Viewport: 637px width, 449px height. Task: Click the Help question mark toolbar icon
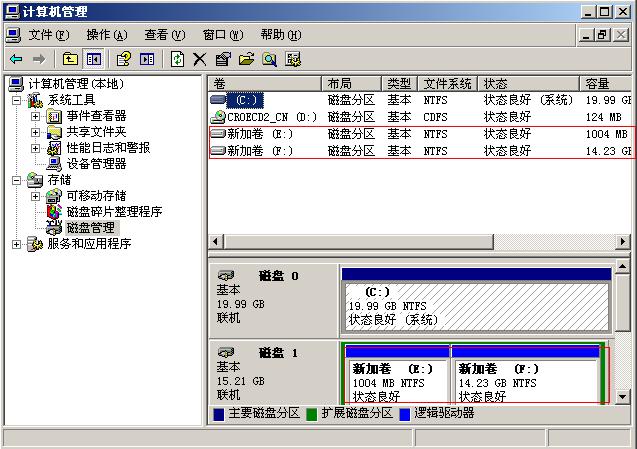pyautogui.click(x=123, y=59)
